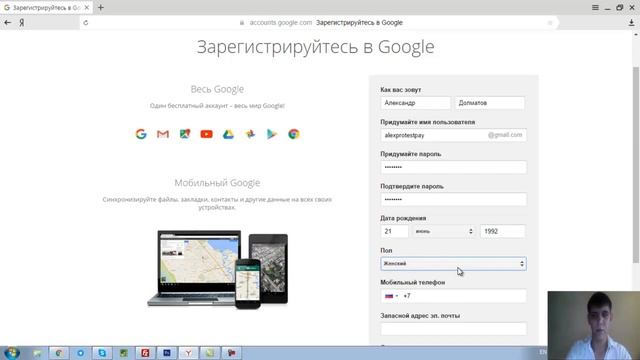Reload the page with refresh icon

coord(86,23)
